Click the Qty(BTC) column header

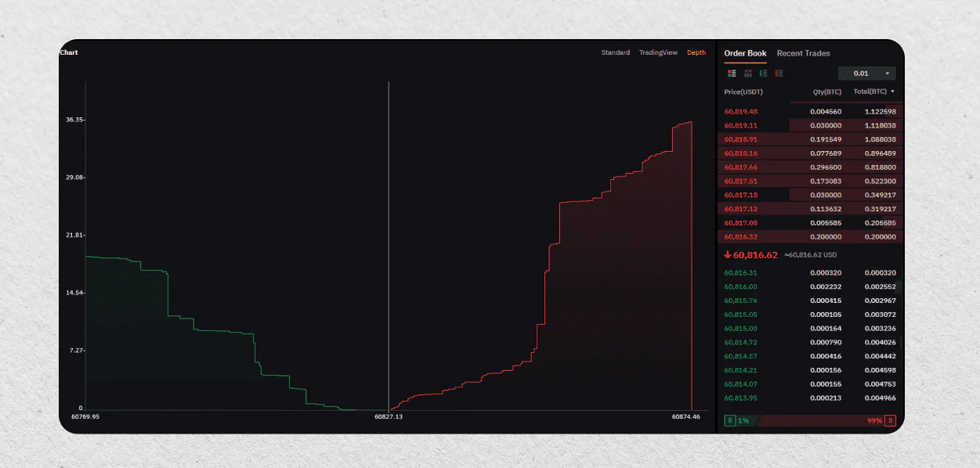826,92
